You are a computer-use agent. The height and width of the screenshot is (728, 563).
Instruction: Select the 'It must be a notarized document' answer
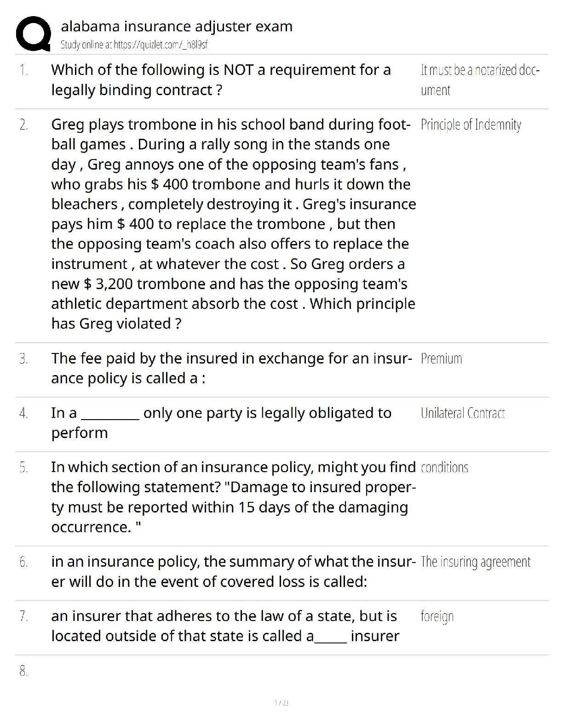tap(480, 80)
